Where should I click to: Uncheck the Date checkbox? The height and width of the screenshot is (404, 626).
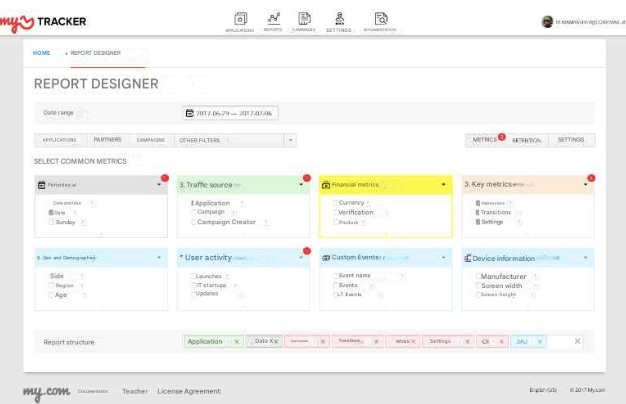51,212
